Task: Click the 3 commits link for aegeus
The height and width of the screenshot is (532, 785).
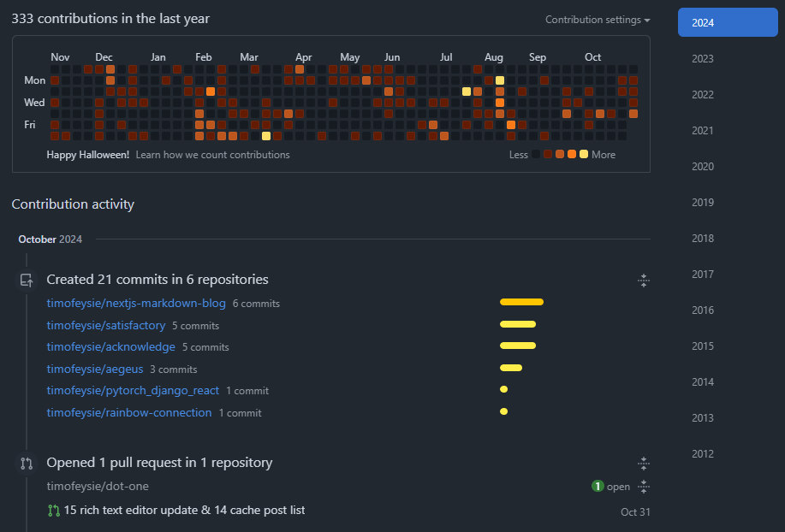Action: coord(174,369)
